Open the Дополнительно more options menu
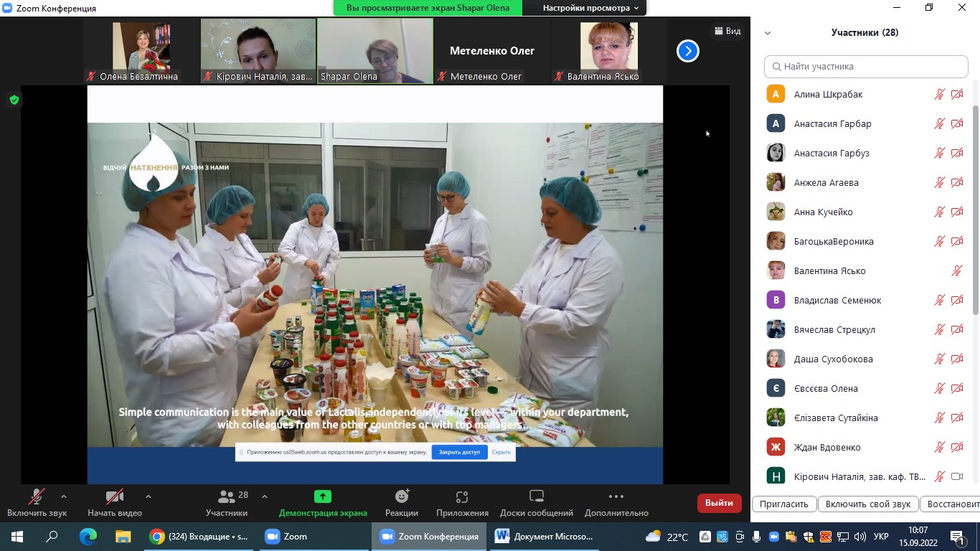 pyautogui.click(x=616, y=502)
